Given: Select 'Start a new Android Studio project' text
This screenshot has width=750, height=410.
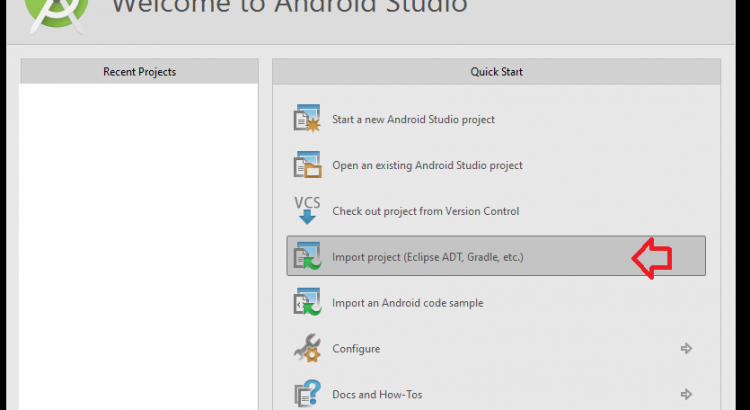Looking at the screenshot, I should 413,119.
